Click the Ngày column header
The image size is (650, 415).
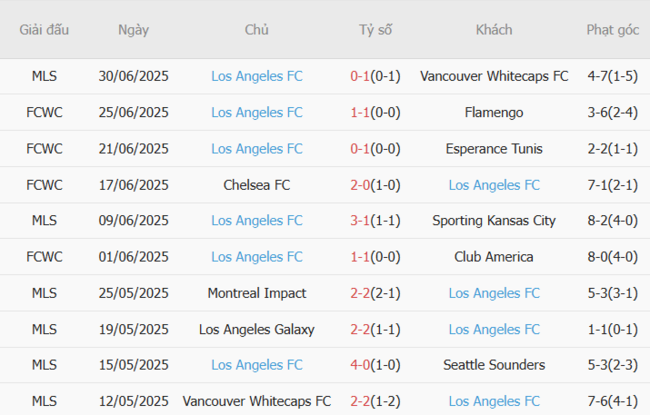coord(133,30)
